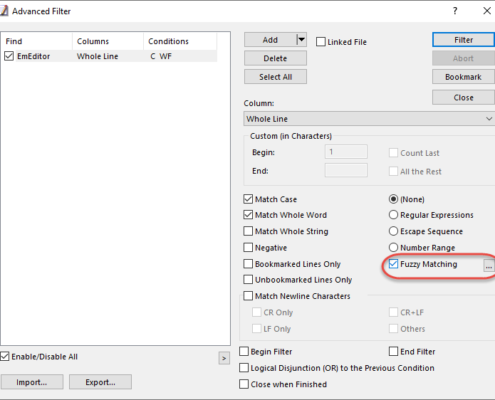This screenshot has height=400, width=495.
Task: Click the EmEditor app icon in title bar
Action: (x=4, y=11)
